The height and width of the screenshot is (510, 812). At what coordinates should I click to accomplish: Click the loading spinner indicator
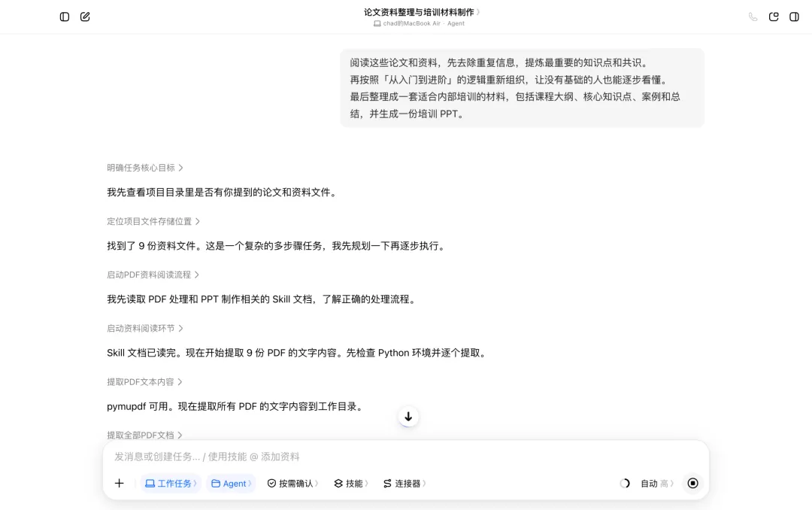click(x=625, y=483)
